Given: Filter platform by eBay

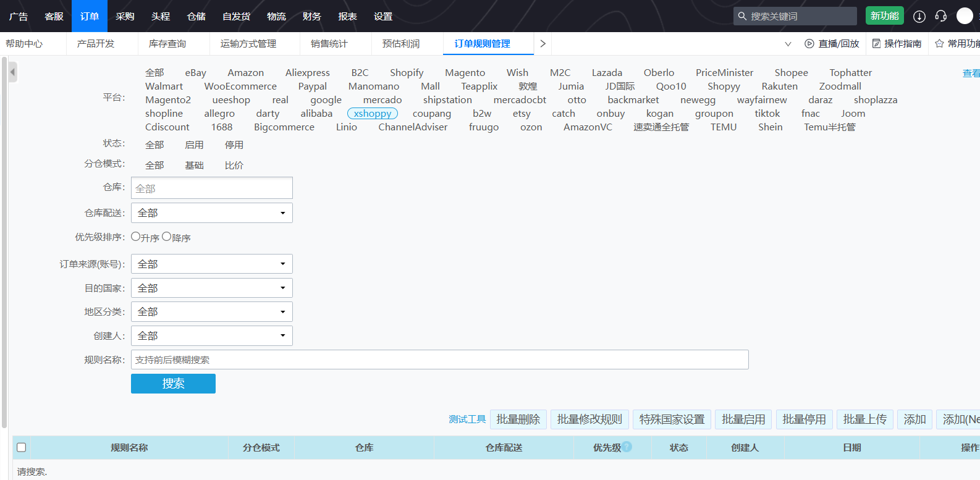Looking at the screenshot, I should pos(195,73).
